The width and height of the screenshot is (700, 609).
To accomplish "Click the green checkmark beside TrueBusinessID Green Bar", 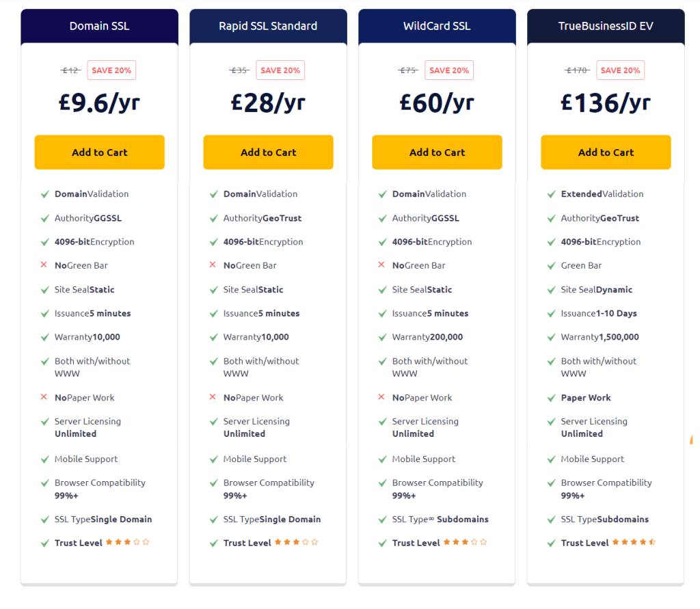I will pos(552,266).
